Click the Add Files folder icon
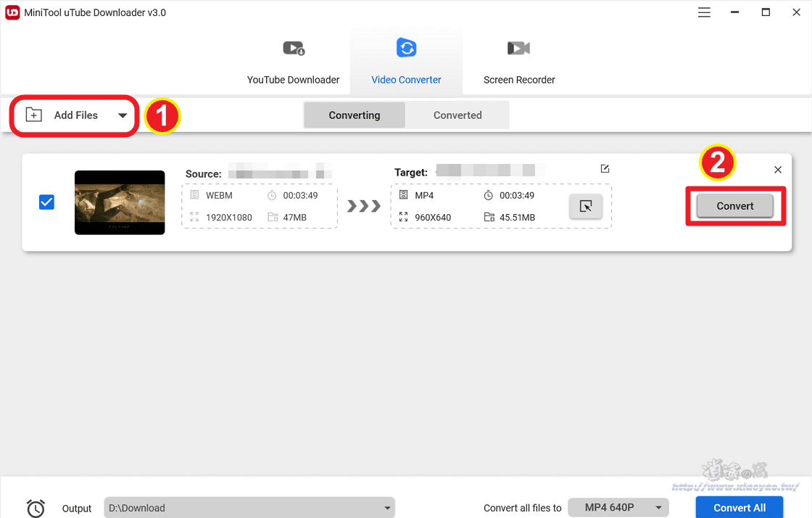The height and width of the screenshot is (518, 812). tap(33, 115)
